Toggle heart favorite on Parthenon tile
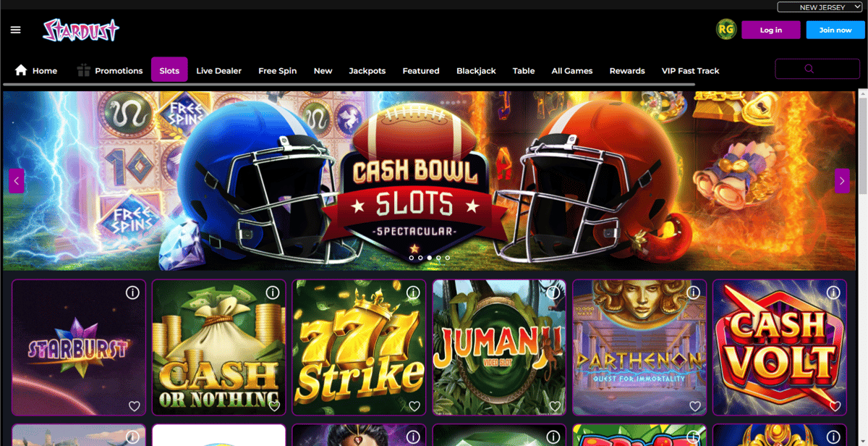868x446 pixels. [x=694, y=406]
